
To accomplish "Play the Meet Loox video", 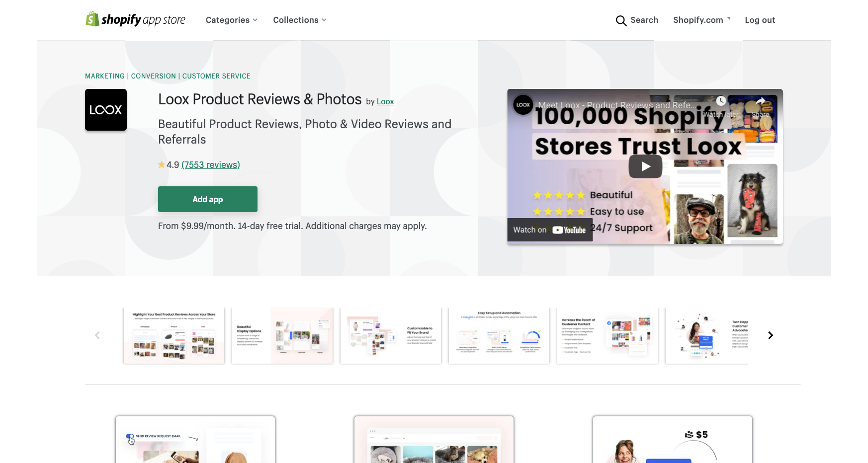I will coord(645,166).
